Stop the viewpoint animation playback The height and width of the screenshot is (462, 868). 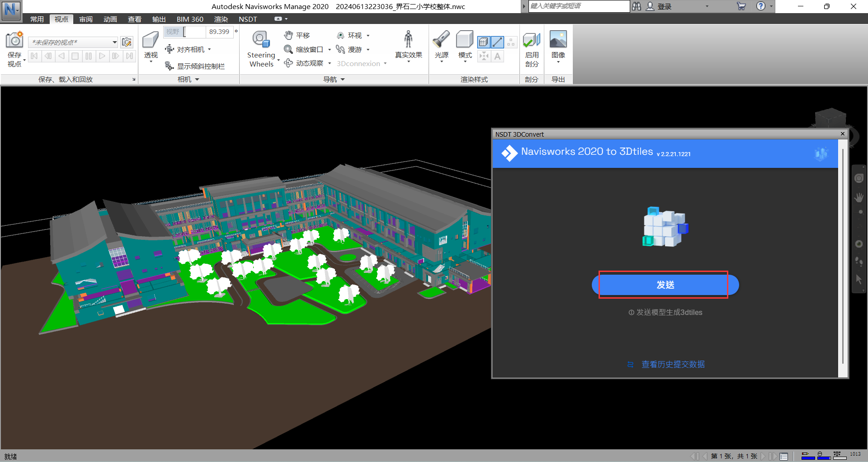(x=75, y=56)
